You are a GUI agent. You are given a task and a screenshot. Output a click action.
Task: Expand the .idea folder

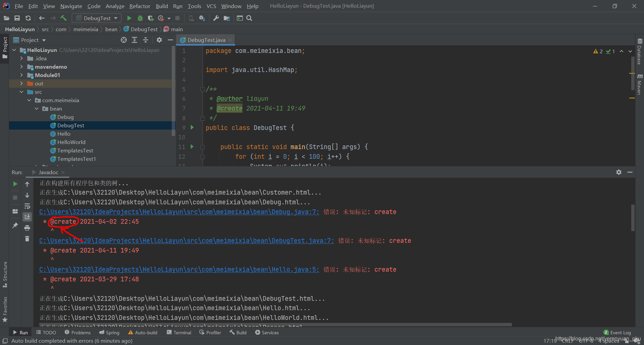21,58
